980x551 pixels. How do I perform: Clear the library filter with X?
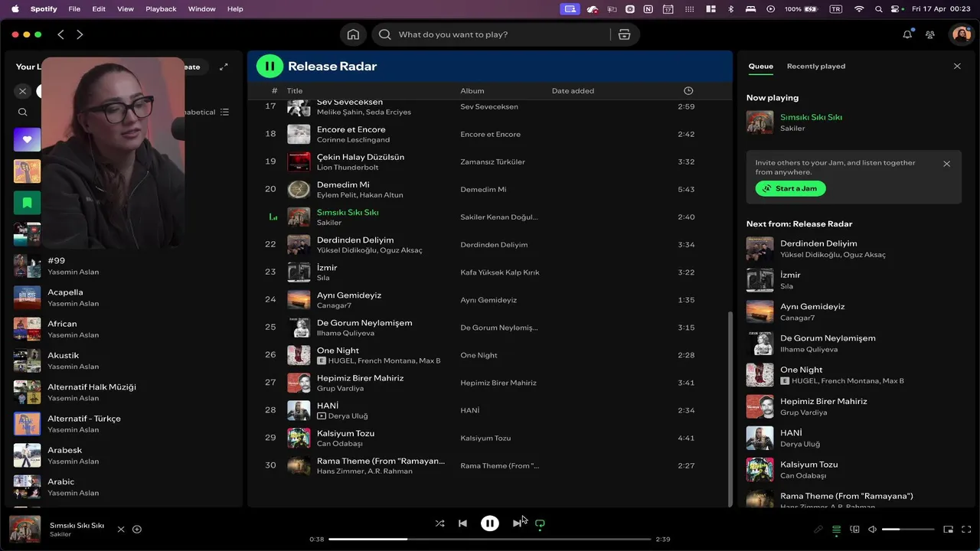pyautogui.click(x=23, y=91)
